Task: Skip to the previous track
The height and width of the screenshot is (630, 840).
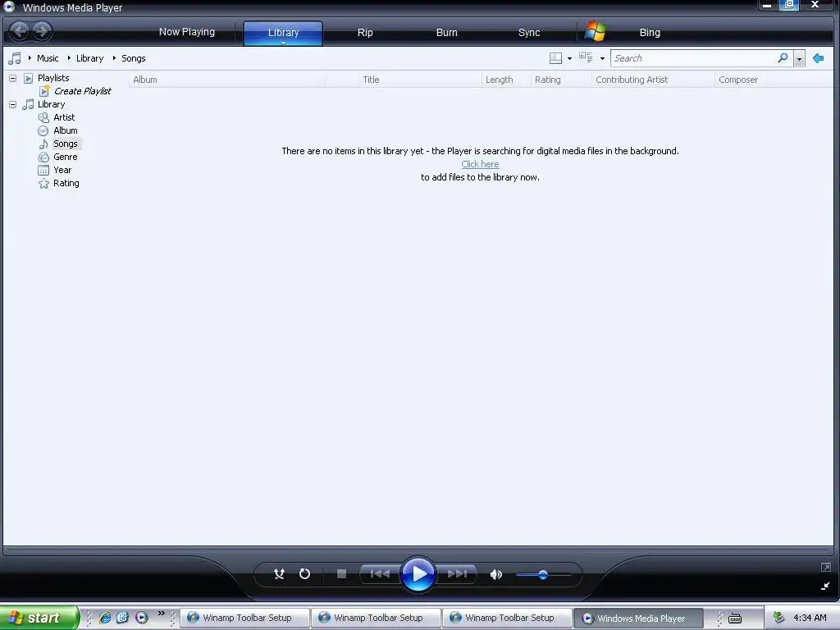Action: (380, 573)
